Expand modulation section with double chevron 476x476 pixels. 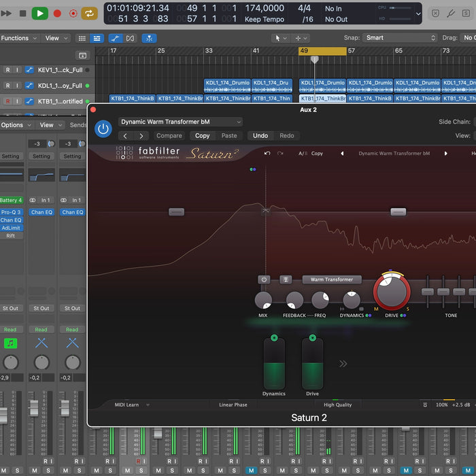point(343,364)
